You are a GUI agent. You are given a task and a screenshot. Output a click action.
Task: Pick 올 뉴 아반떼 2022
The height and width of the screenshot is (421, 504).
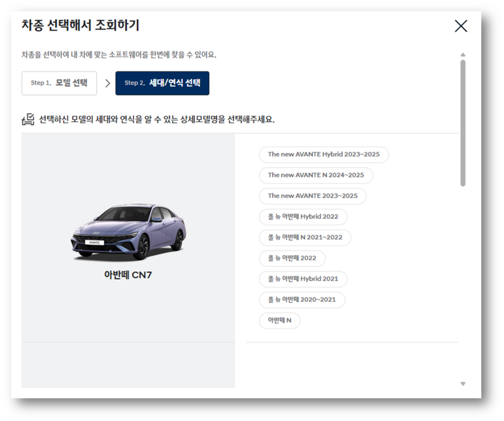pos(293,258)
